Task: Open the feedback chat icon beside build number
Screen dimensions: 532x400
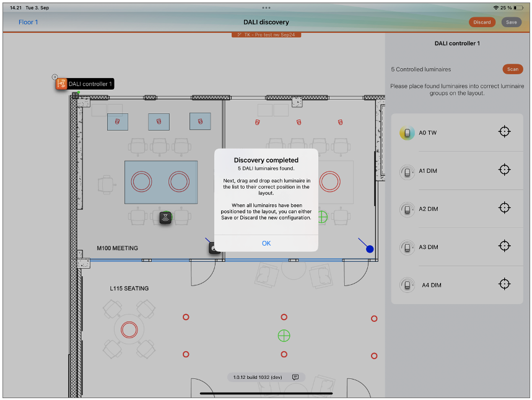Action: coord(295,377)
